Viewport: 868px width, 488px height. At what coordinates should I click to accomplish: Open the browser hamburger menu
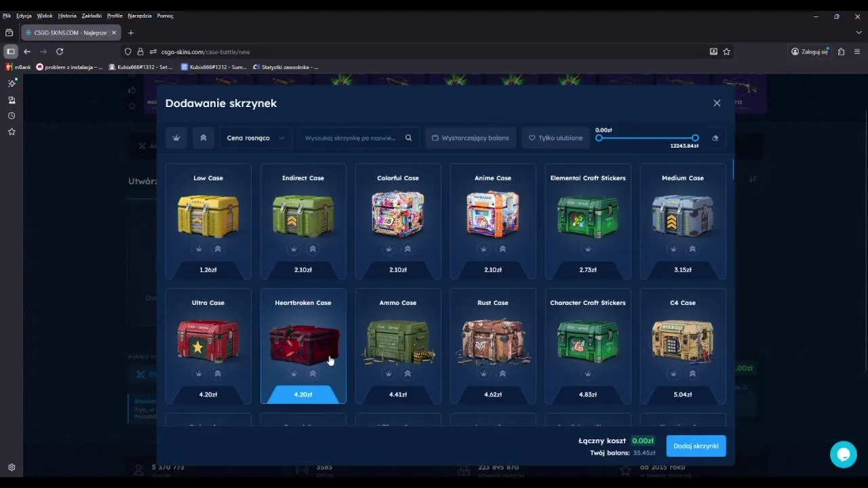click(x=857, y=52)
